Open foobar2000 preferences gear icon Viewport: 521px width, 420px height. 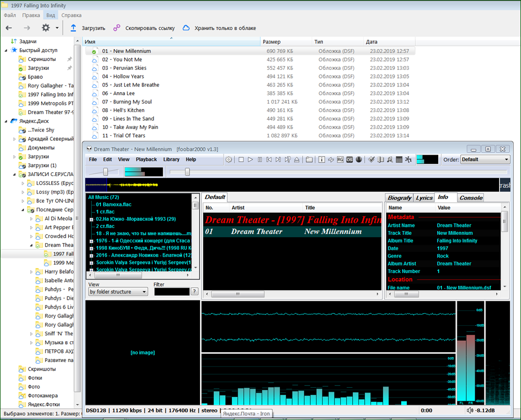tap(229, 160)
